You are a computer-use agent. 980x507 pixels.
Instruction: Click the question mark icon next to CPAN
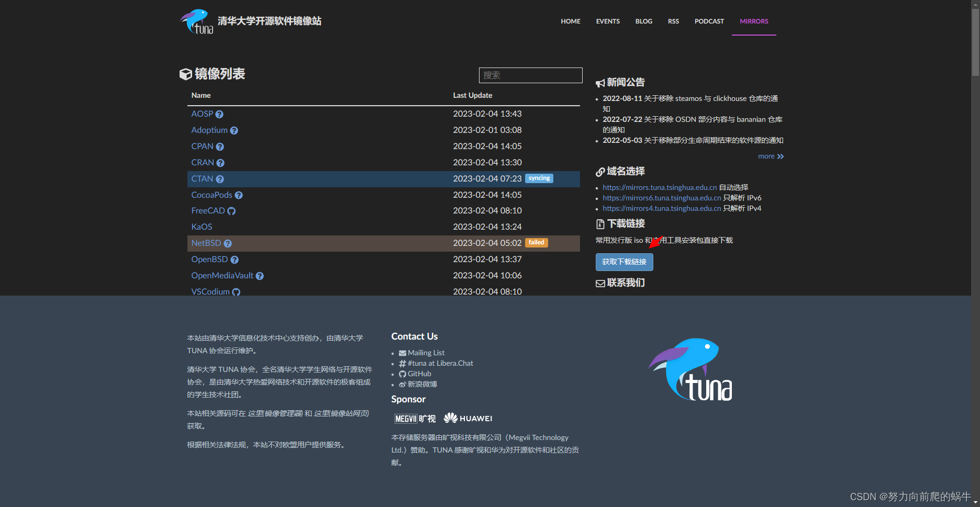[220, 147]
